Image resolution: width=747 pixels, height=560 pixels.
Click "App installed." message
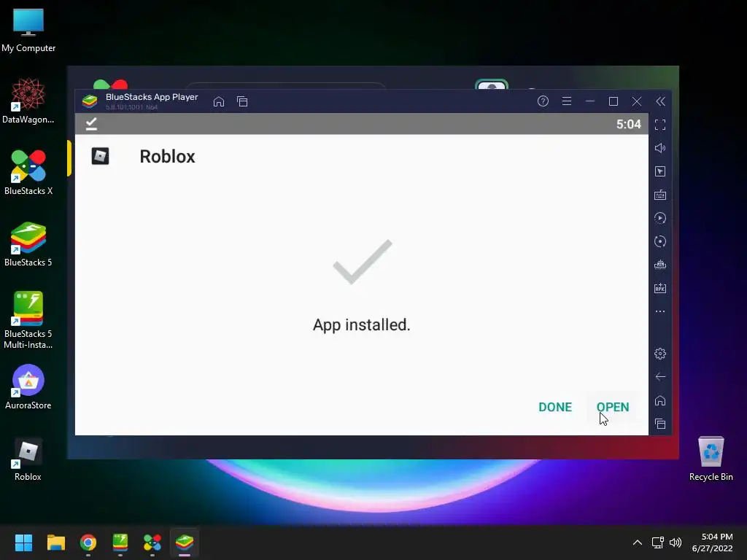pos(362,324)
